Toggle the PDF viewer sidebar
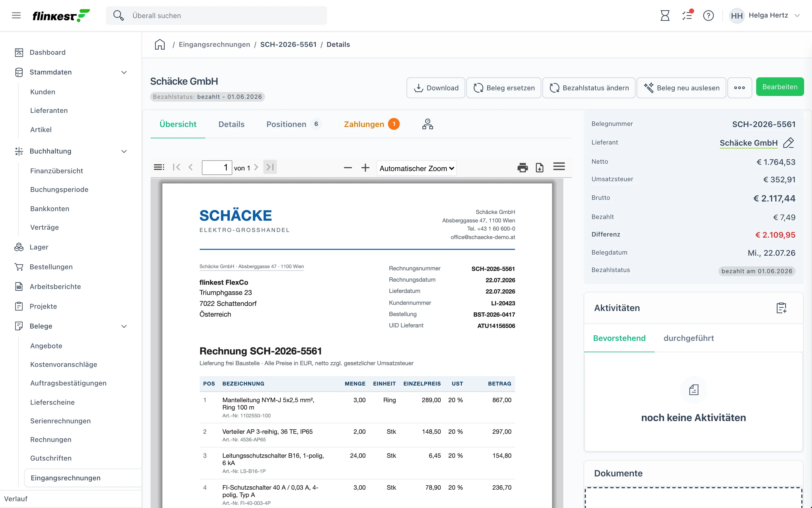 [159, 167]
